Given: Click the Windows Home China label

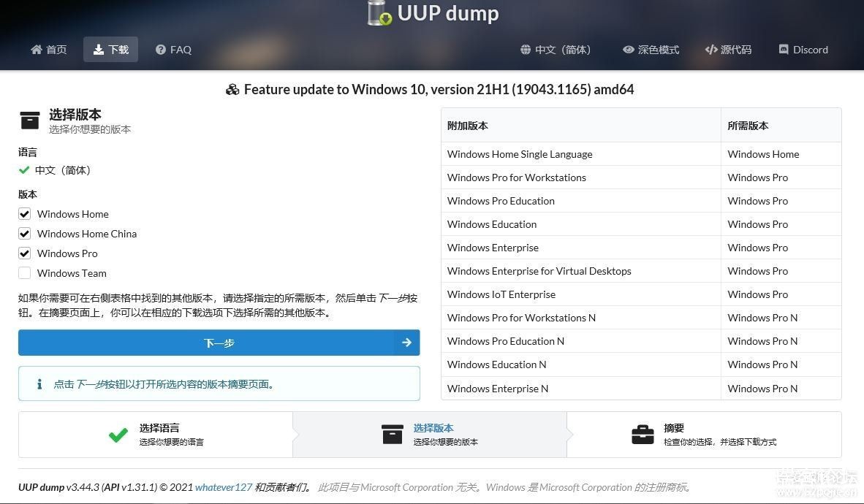Looking at the screenshot, I should point(86,234).
